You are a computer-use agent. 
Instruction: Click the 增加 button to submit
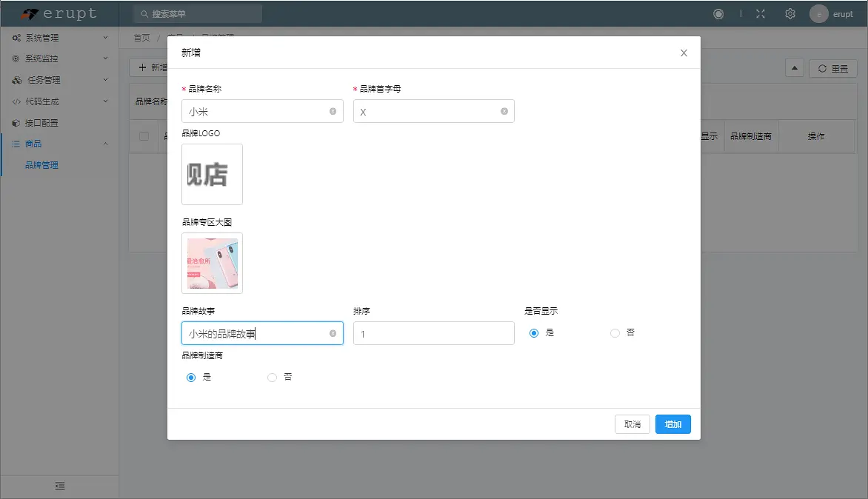click(x=672, y=424)
